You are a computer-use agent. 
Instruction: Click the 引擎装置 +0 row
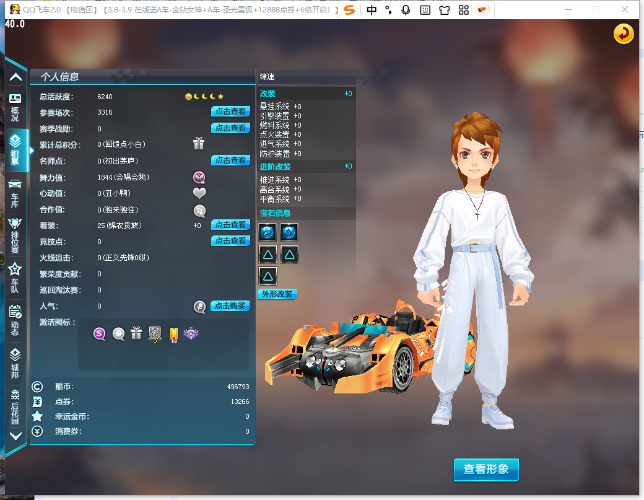(281, 116)
